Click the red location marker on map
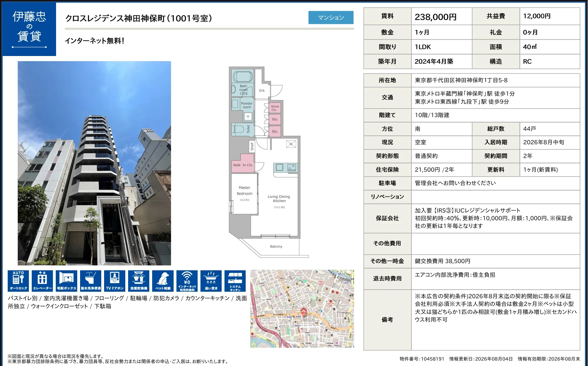The width and height of the screenshot is (588, 366). pyautogui.click(x=303, y=312)
